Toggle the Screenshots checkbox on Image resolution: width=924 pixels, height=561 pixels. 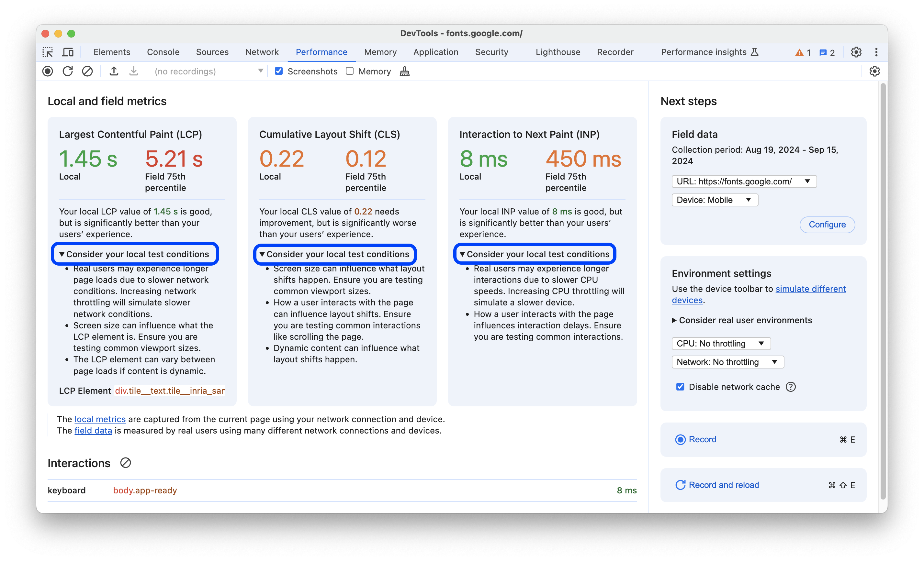pyautogui.click(x=279, y=71)
